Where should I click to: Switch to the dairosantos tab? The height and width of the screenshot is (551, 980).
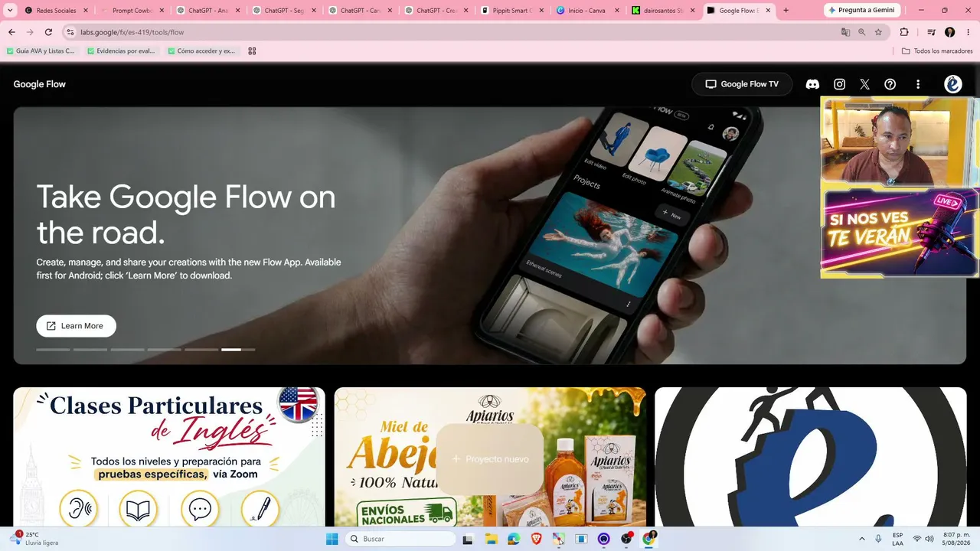click(x=663, y=11)
